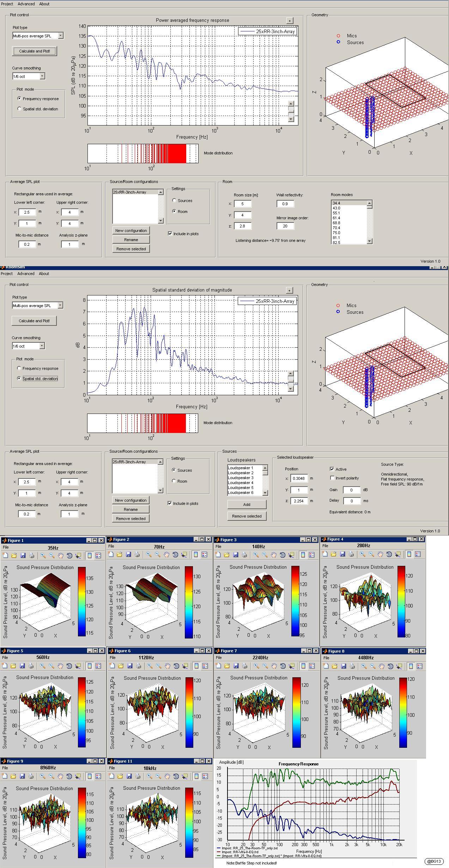Viewport: 449px width, 868px height.
Task: Click Open File icon in Figure 1
Action: coord(14,556)
